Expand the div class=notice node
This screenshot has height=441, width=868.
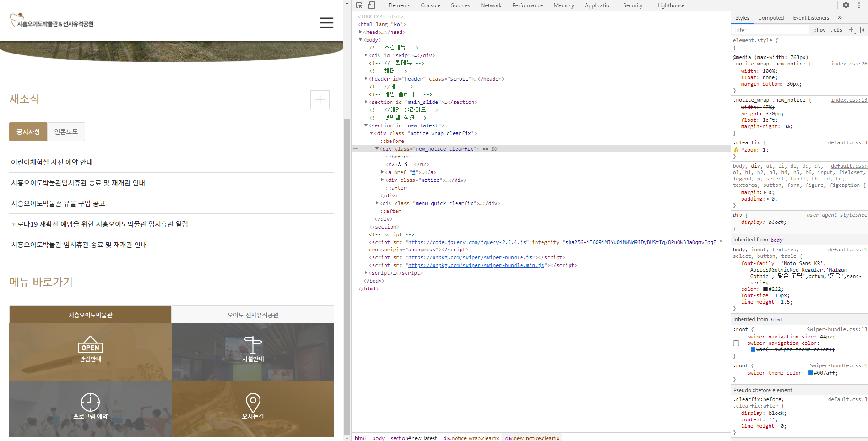coord(382,180)
